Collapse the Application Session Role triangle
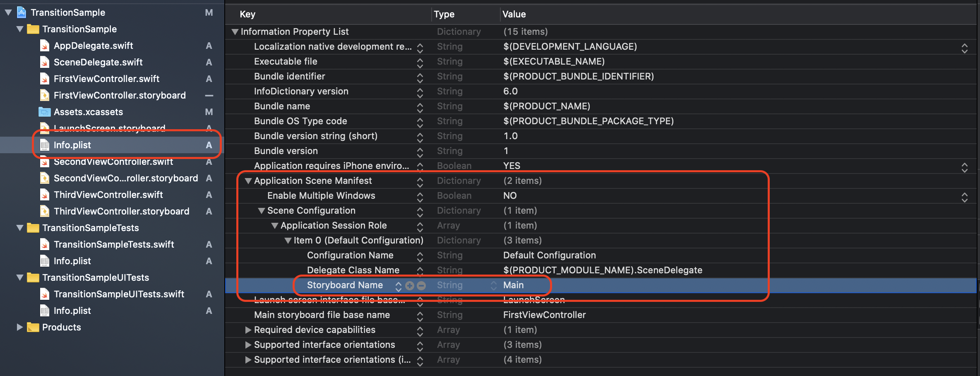 [275, 225]
